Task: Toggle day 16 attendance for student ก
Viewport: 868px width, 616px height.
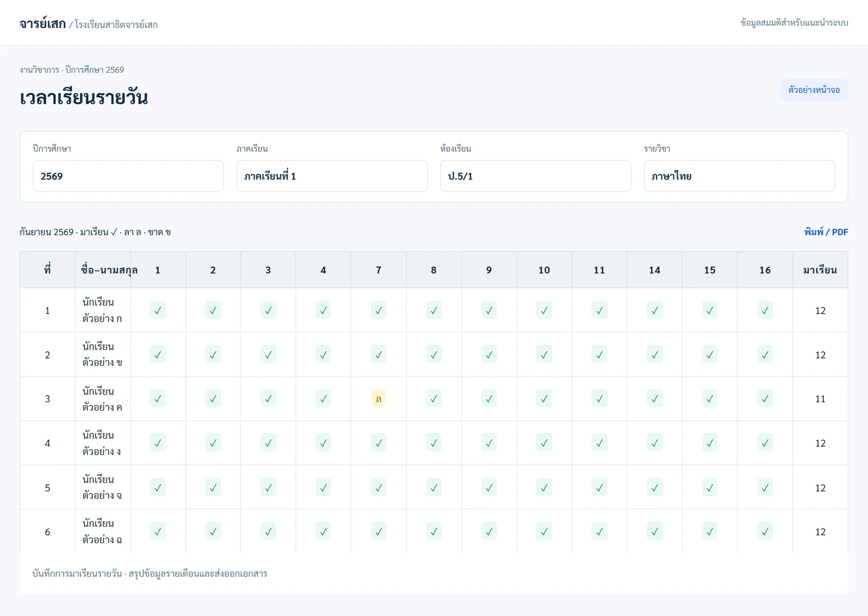Action: (765, 310)
